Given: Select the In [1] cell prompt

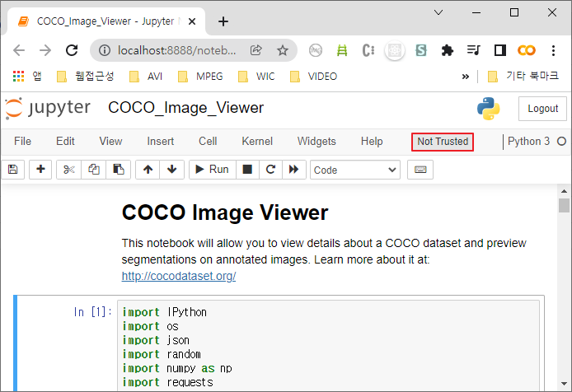Looking at the screenshot, I should coord(93,312).
